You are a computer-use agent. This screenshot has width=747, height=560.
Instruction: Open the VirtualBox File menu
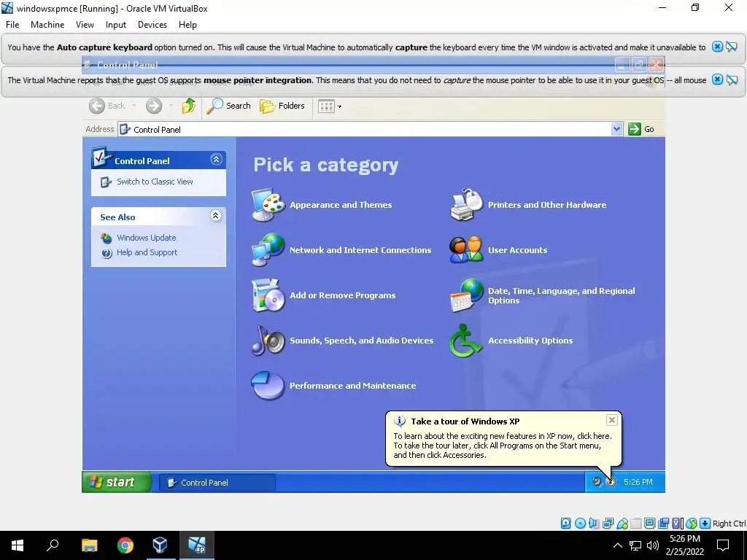pyautogui.click(x=12, y=25)
